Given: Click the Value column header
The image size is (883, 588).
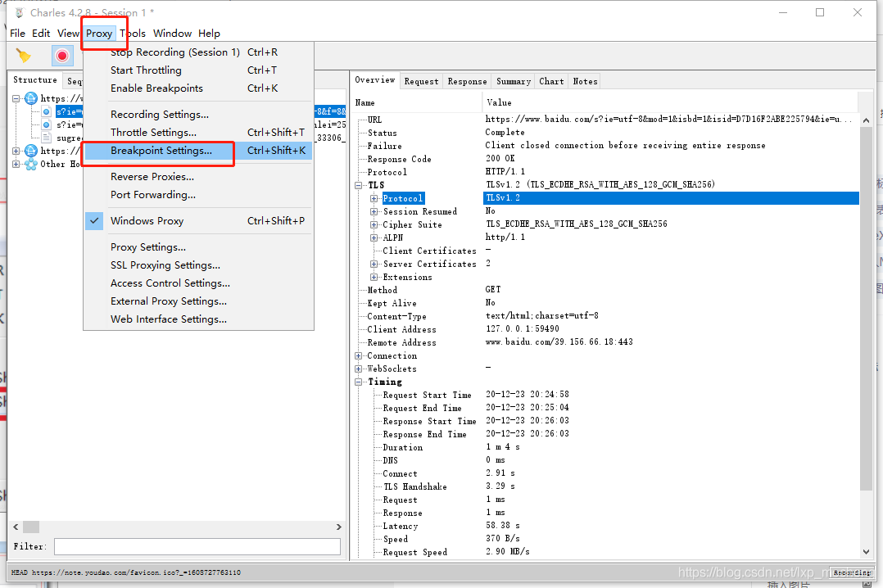Looking at the screenshot, I should (670, 102).
